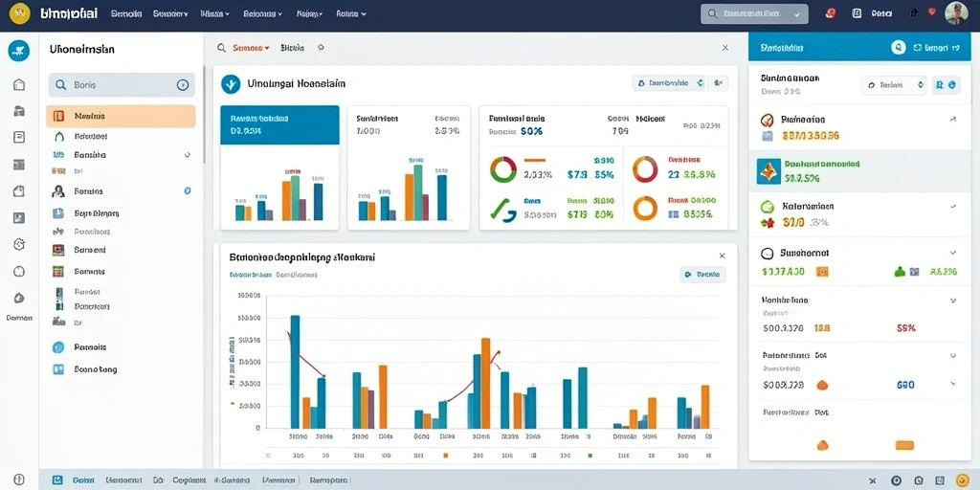The height and width of the screenshot is (490, 980).
Task: Select the orange highlighted sidebar item
Action: tap(121, 116)
